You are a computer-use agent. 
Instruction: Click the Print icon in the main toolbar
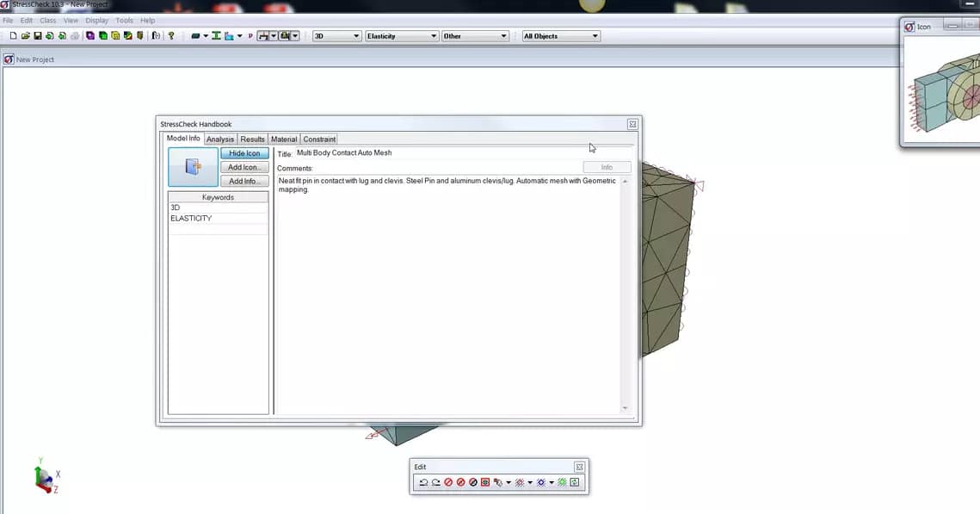[76, 35]
